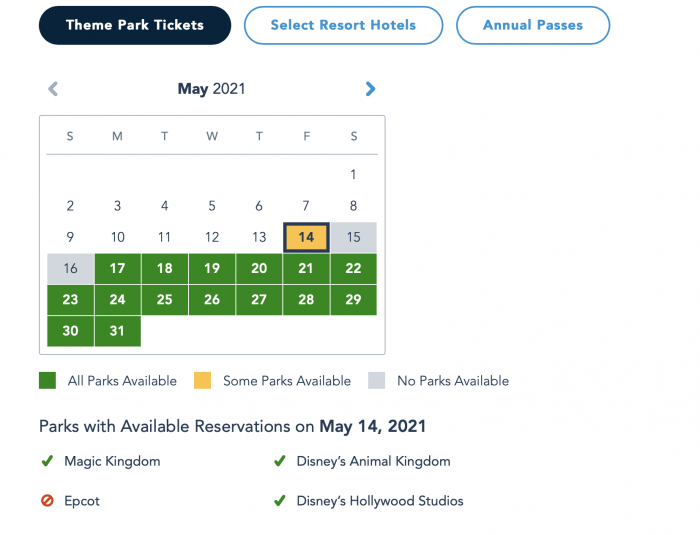The width and height of the screenshot is (700, 535).
Task: Select May 17 on the calendar
Action: tap(117, 268)
